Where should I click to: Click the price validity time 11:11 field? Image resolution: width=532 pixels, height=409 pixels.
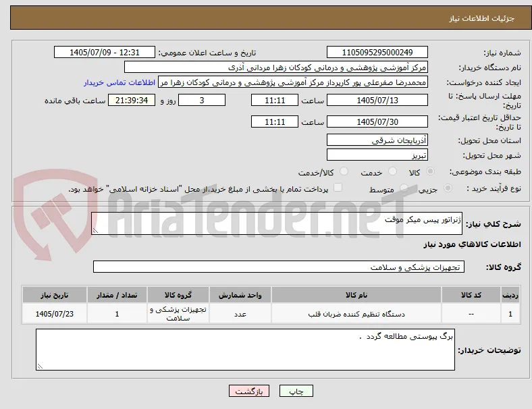point(275,121)
